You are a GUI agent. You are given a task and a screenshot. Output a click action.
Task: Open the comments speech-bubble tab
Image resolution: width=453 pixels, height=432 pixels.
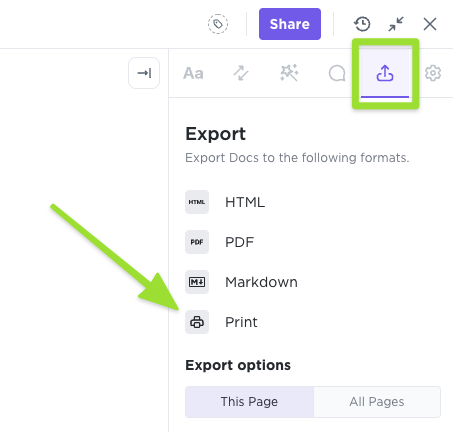(337, 73)
